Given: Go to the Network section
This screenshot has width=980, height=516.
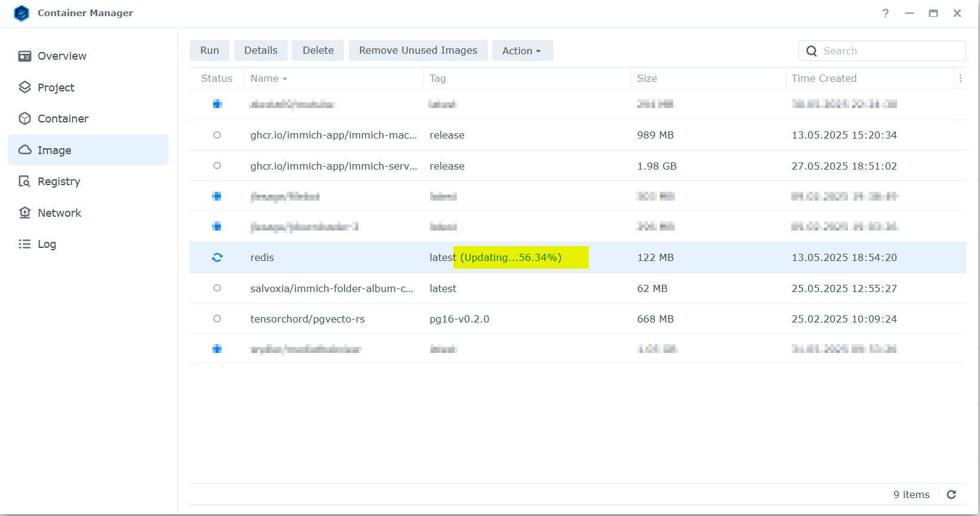Looking at the screenshot, I should click(88, 213).
